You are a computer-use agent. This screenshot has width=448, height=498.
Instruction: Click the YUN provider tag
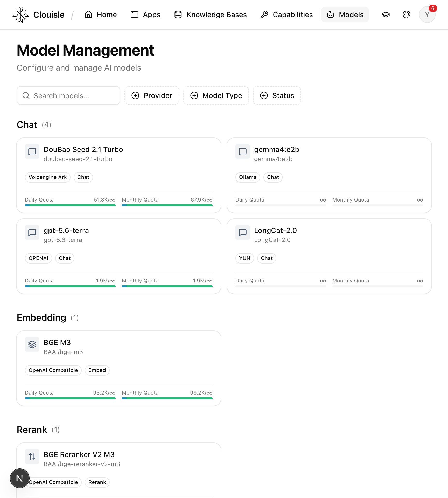click(245, 258)
